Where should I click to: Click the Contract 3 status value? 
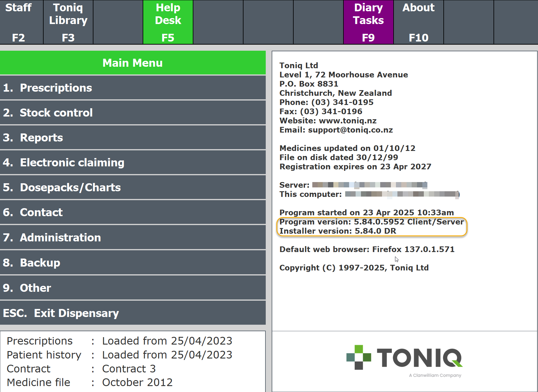pos(129,369)
